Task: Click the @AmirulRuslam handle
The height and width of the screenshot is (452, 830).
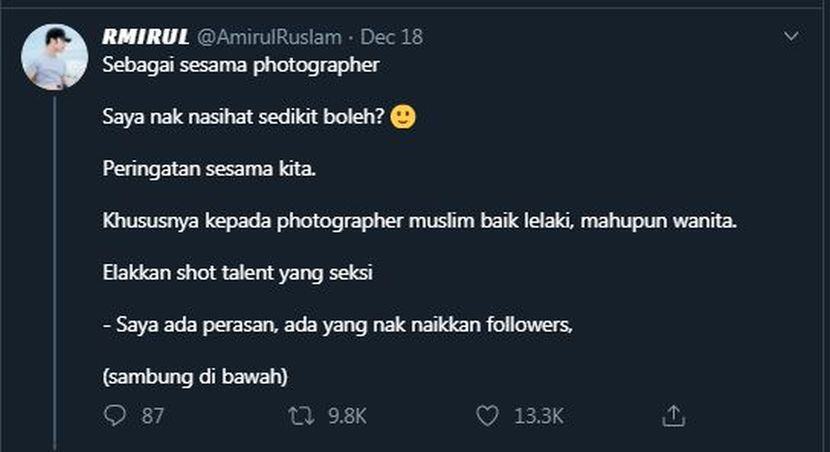Action: (270, 37)
